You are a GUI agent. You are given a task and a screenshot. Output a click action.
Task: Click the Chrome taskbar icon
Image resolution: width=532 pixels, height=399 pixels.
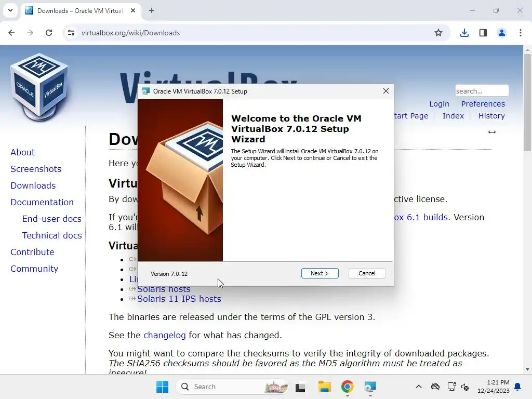point(347,387)
